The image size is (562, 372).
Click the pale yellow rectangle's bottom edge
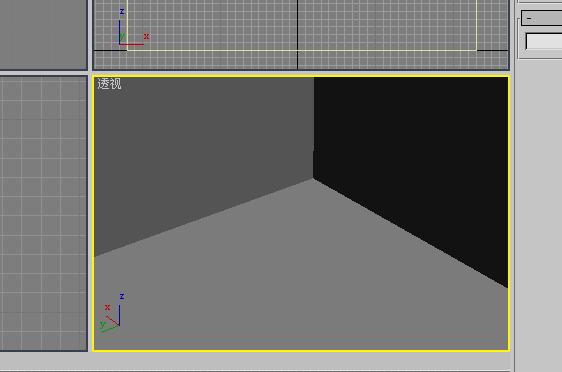[302, 50]
